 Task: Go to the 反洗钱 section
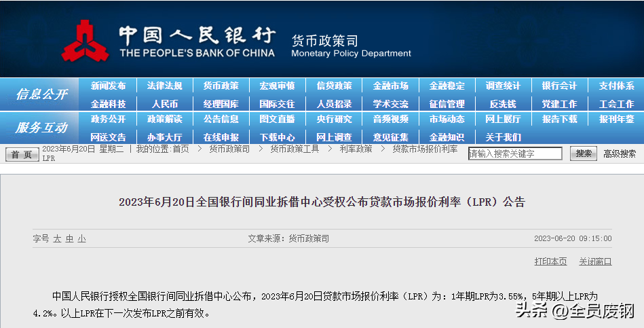coord(503,104)
